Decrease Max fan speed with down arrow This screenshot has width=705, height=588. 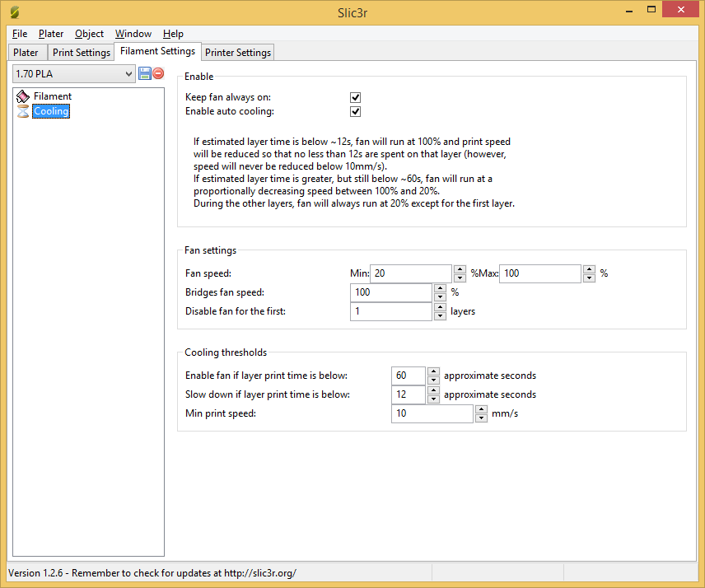(589, 278)
